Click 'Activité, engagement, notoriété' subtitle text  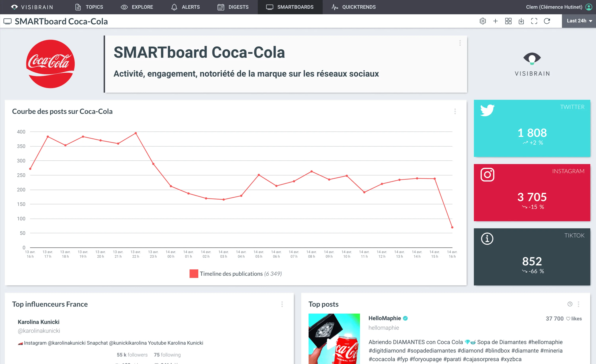click(x=246, y=74)
